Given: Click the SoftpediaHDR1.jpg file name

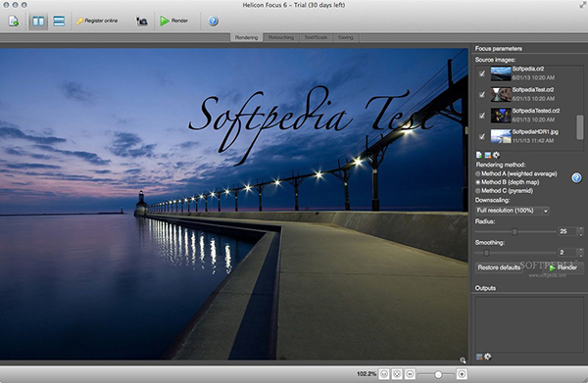Looking at the screenshot, I should [x=535, y=132].
